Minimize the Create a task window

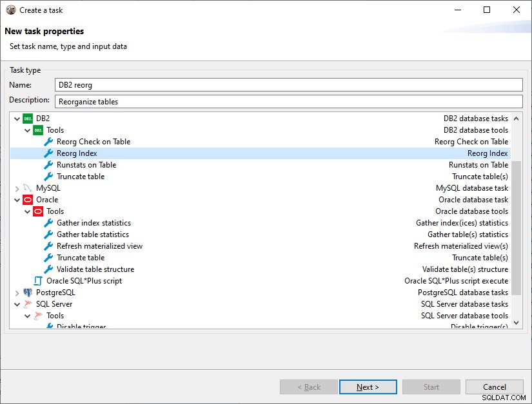(458, 10)
